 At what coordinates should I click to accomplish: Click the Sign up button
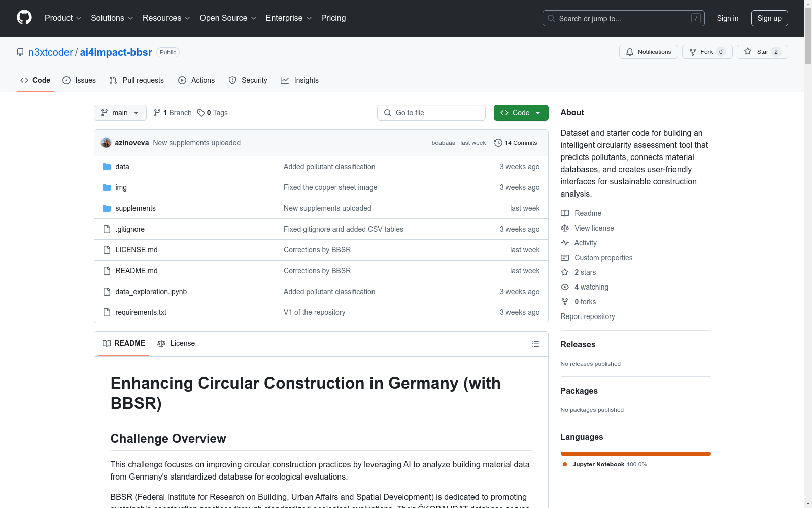point(769,18)
